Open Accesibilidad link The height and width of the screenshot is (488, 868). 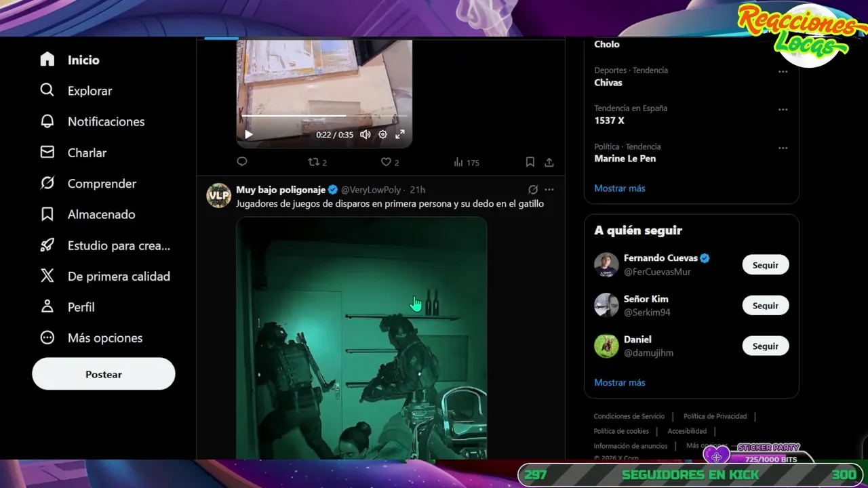tap(687, 431)
